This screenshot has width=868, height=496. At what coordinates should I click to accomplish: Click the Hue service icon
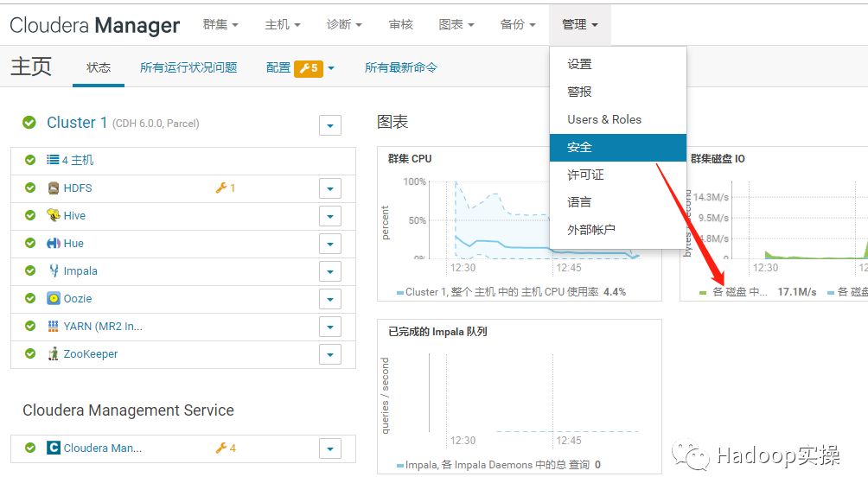(54, 244)
